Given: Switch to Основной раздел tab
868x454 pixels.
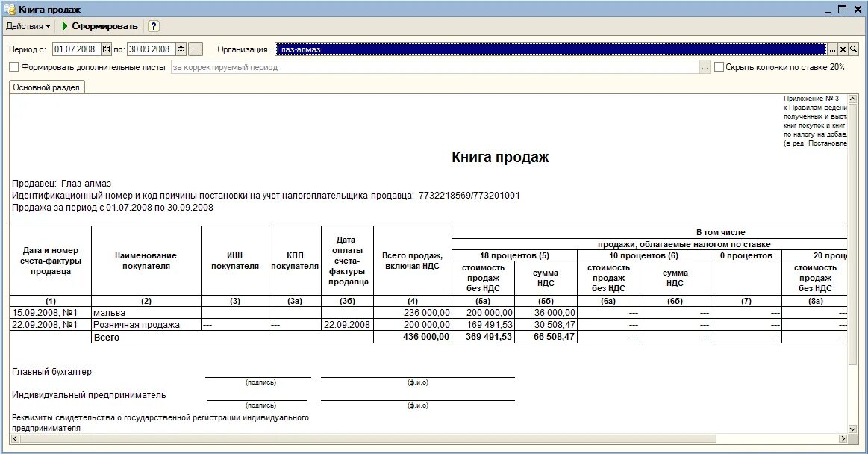Looking at the screenshot, I should 46,87.
